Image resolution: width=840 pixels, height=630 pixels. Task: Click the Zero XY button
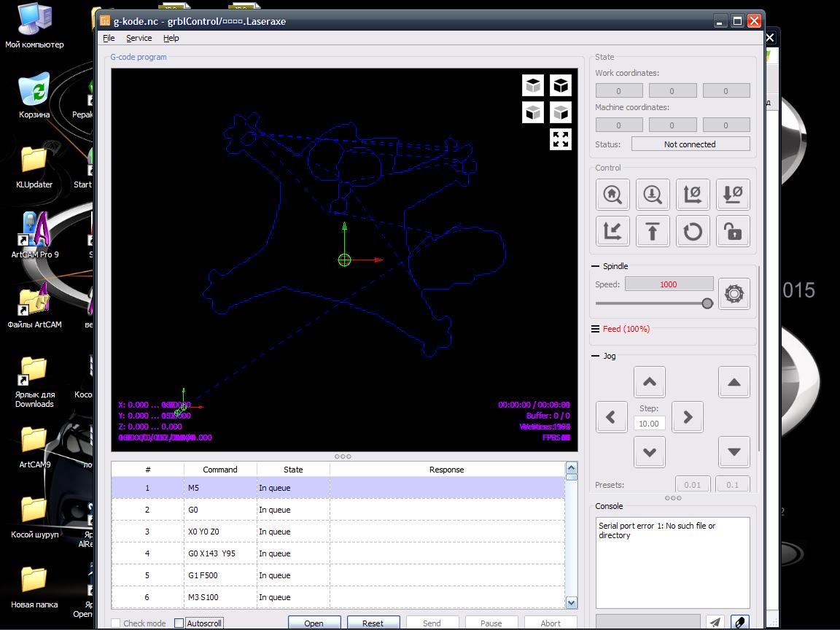coord(693,195)
